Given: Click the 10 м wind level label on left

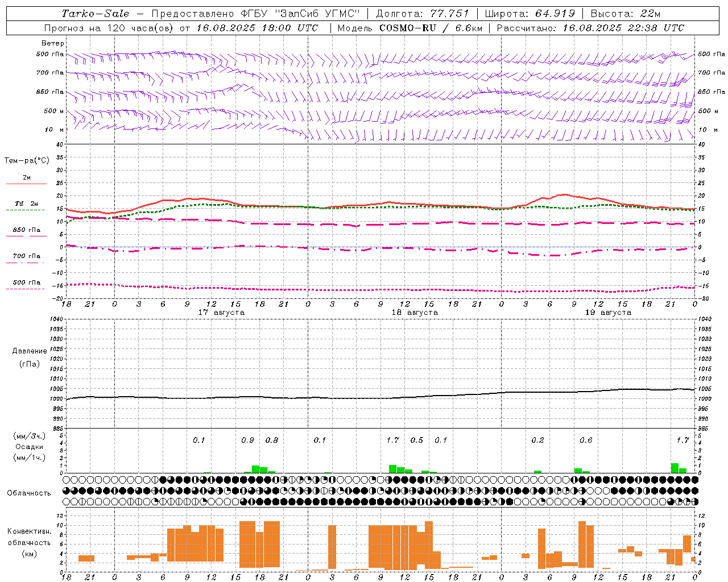Looking at the screenshot, I should pyautogui.click(x=55, y=130).
